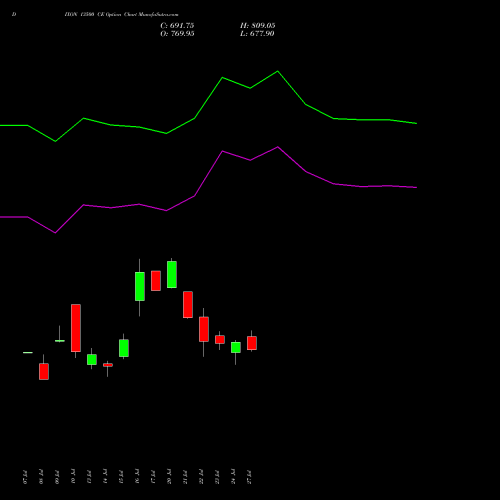Select the red candle for 21 Jul

pos(188,305)
